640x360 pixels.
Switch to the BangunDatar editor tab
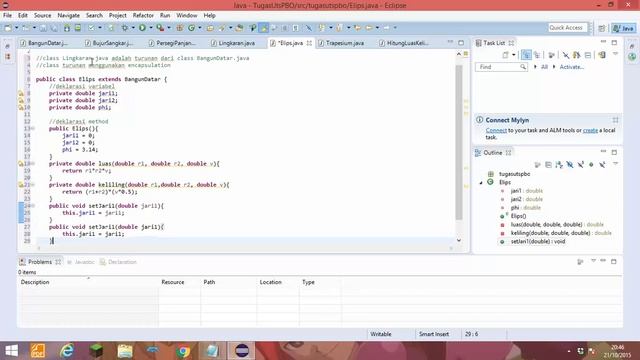tap(44, 43)
